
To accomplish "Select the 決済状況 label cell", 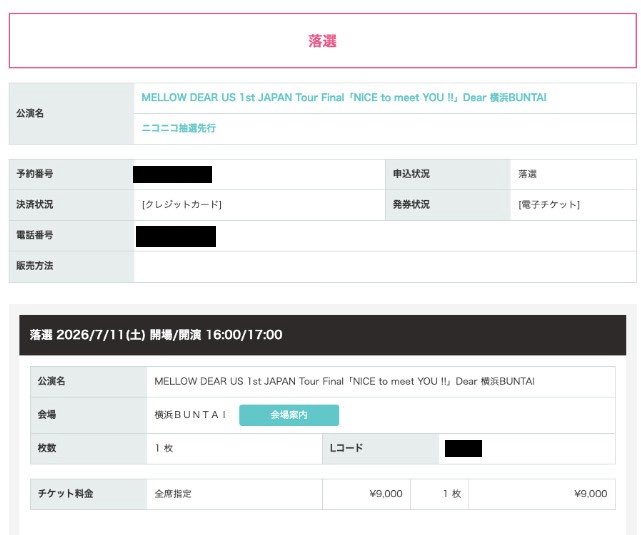I will tap(72, 205).
